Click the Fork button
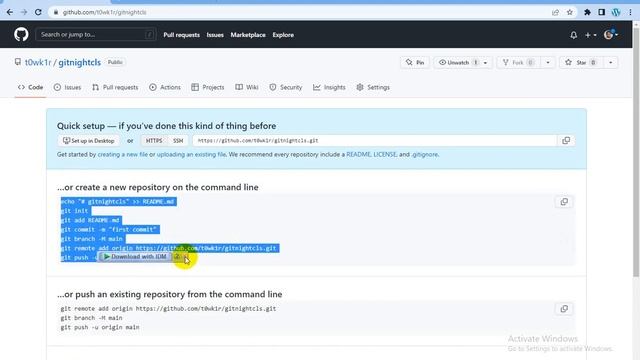Viewport: 640px width, 360px height. click(518, 63)
